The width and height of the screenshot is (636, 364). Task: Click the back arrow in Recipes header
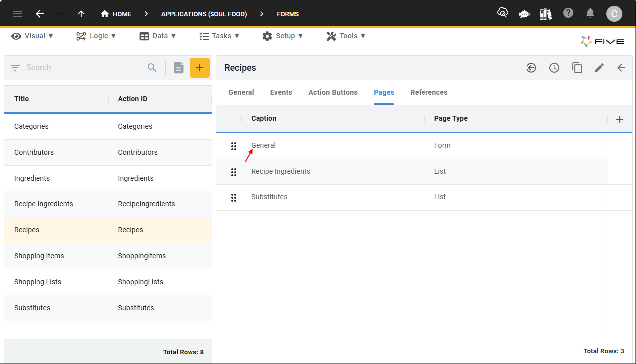click(621, 68)
